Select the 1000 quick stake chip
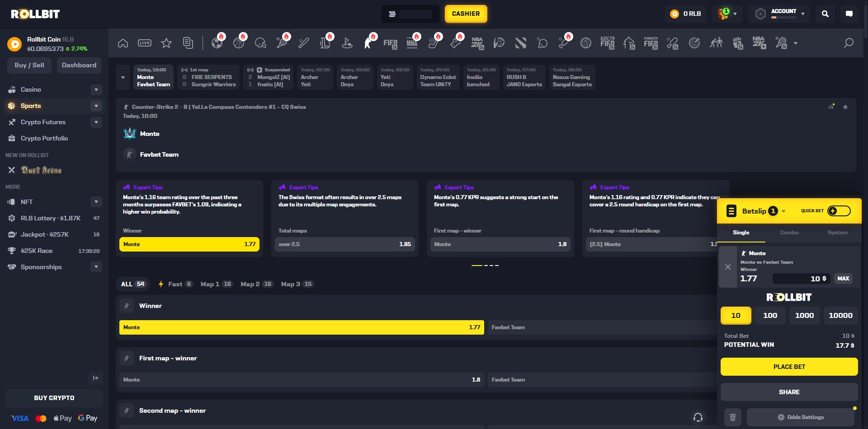This screenshot has width=868, height=429. point(804,316)
